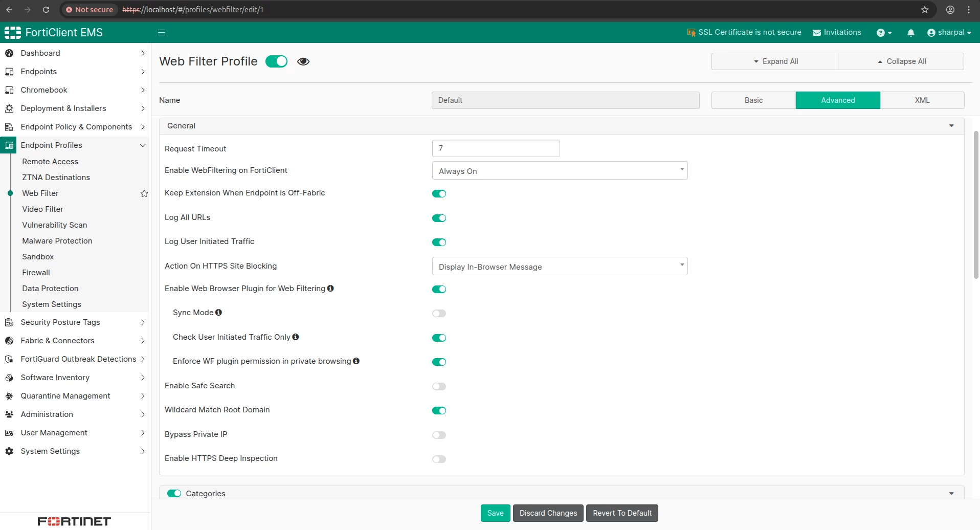The height and width of the screenshot is (530, 980).
Task: Open the sharpal user dropdown
Action: [x=949, y=33]
